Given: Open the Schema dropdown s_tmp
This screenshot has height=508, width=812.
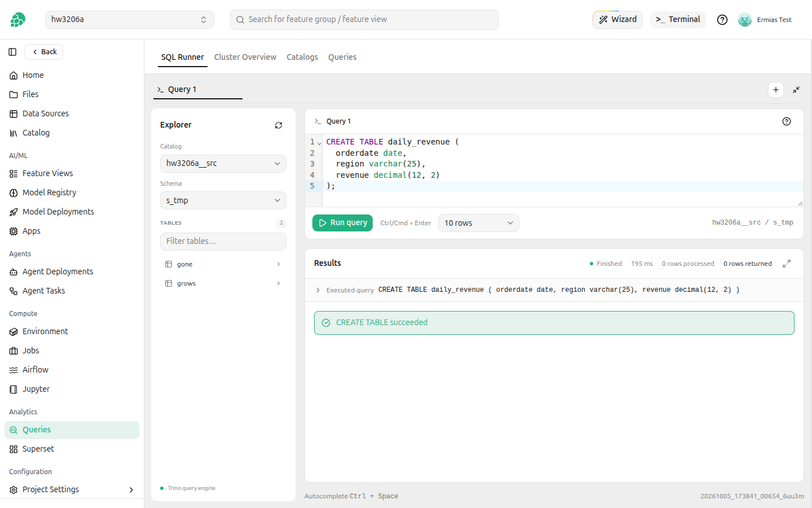Looking at the screenshot, I should pyautogui.click(x=223, y=200).
